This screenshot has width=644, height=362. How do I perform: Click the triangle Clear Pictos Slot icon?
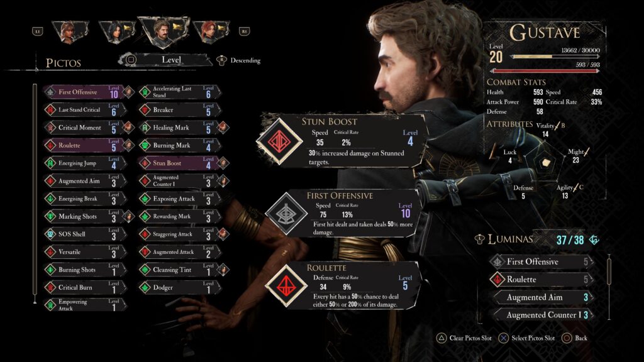click(x=441, y=338)
